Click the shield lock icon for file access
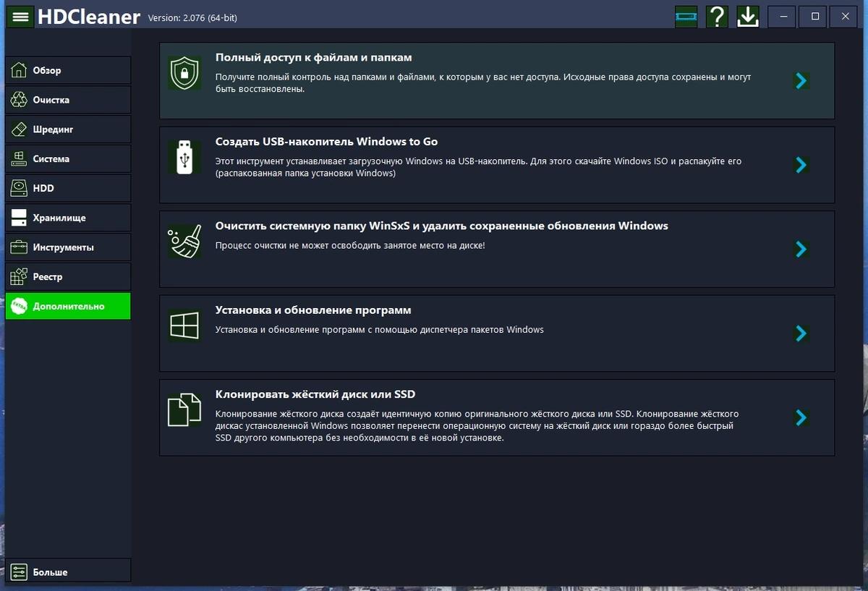Viewport: 868px width, 591px height. coord(184,73)
